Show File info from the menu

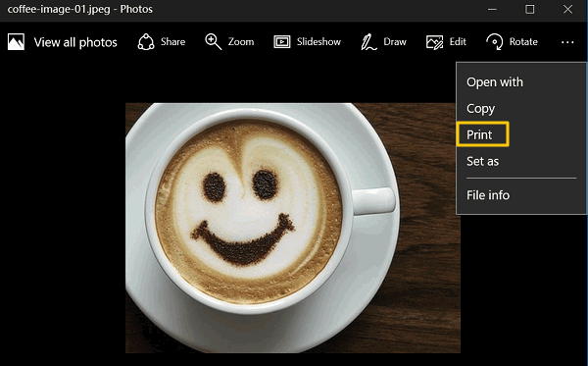488,195
